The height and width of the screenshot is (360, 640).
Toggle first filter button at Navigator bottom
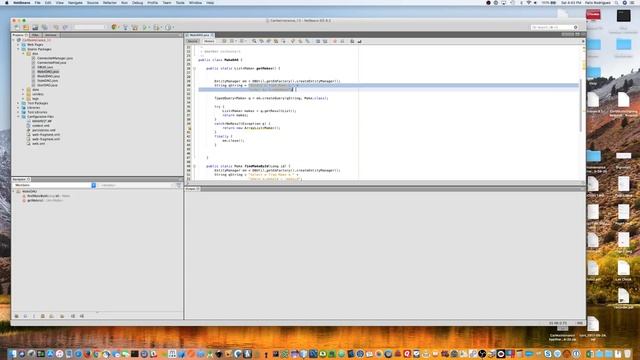[x=17, y=316]
